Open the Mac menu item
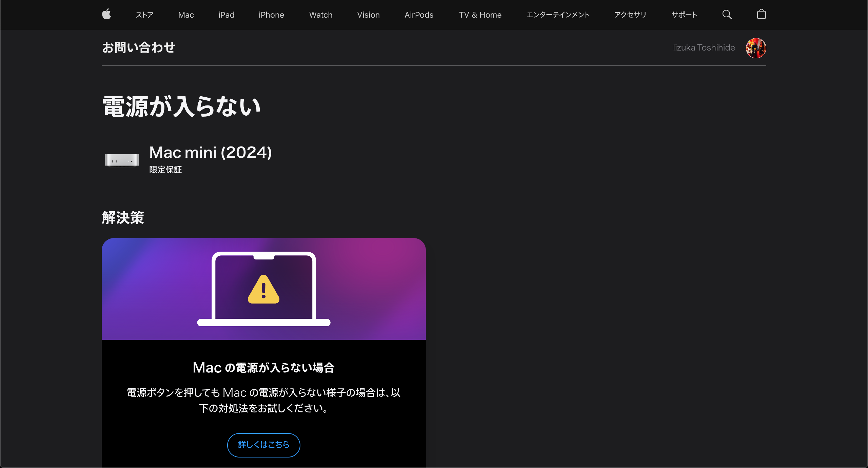868x468 pixels. (186, 15)
